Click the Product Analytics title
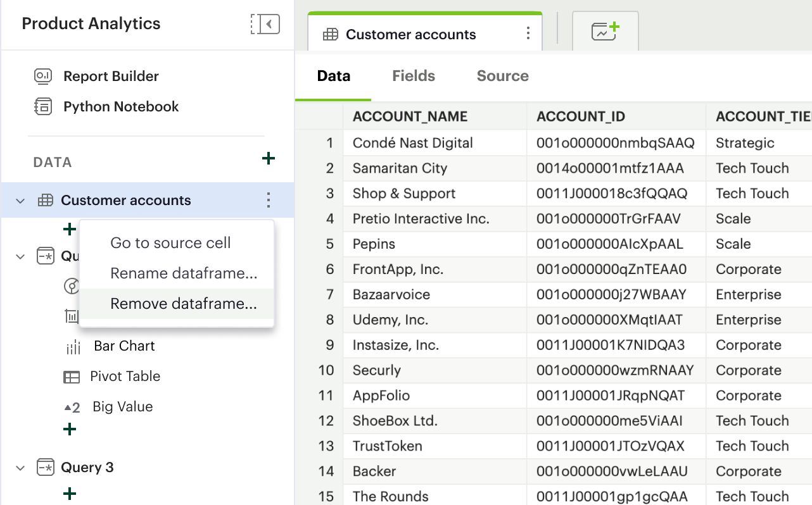Image resolution: width=812 pixels, height=505 pixels. tap(91, 24)
